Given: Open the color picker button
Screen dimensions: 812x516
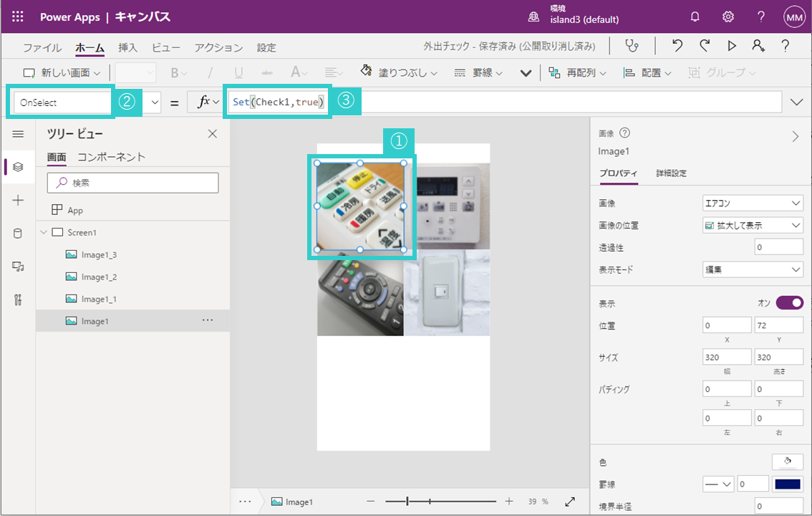Looking at the screenshot, I should click(787, 461).
